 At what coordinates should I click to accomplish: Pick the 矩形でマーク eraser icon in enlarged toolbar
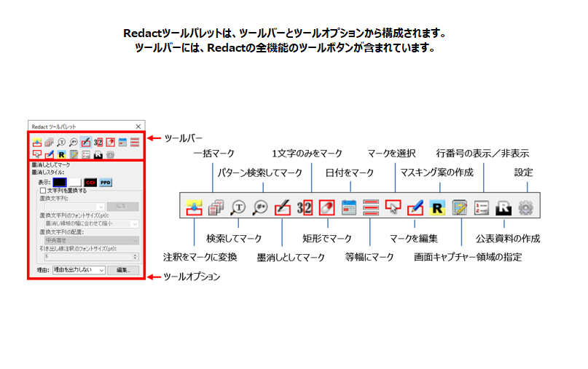coord(326,207)
